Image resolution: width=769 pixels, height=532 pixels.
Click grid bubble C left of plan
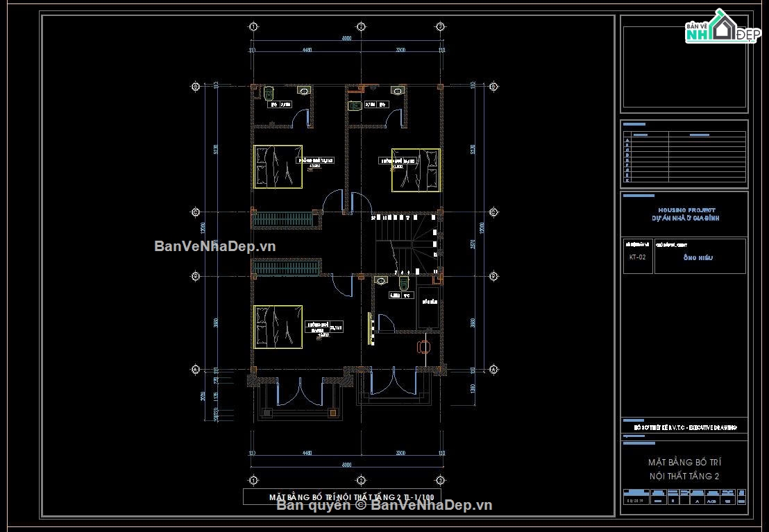pos(196,212)
